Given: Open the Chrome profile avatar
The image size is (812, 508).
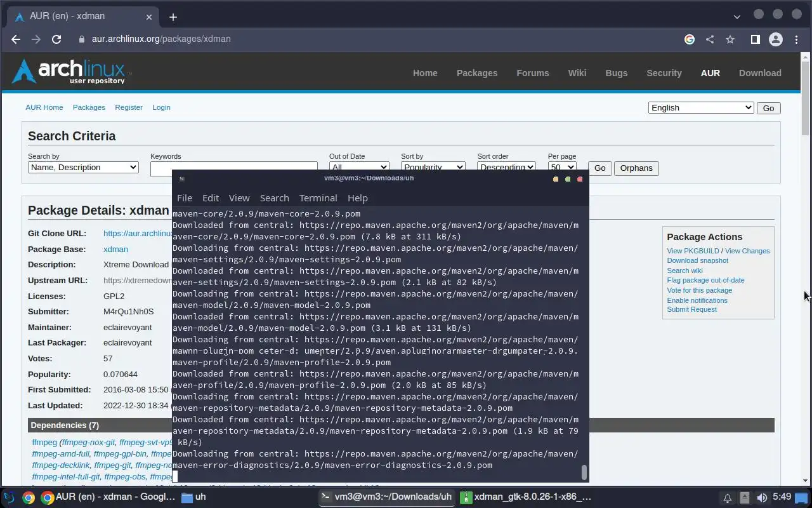Looking at the screenshot, I should pos(775,39).
